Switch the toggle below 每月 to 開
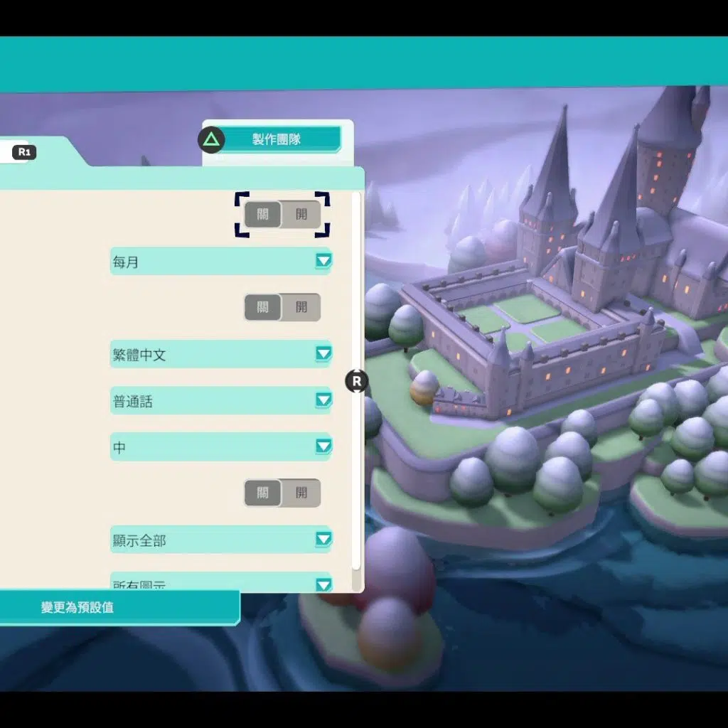This screenshot has width=728, height=728. [x=301, y=307]
